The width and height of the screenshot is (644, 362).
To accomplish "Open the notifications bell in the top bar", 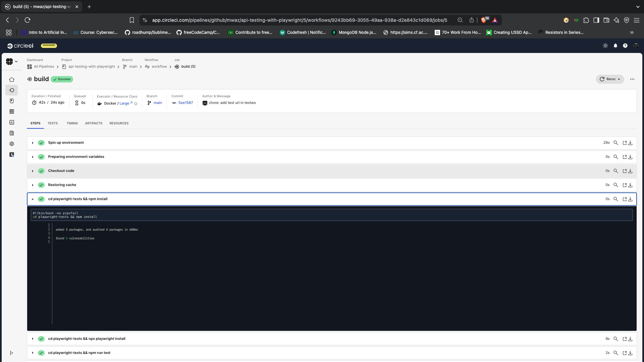I will click(615, 46).
